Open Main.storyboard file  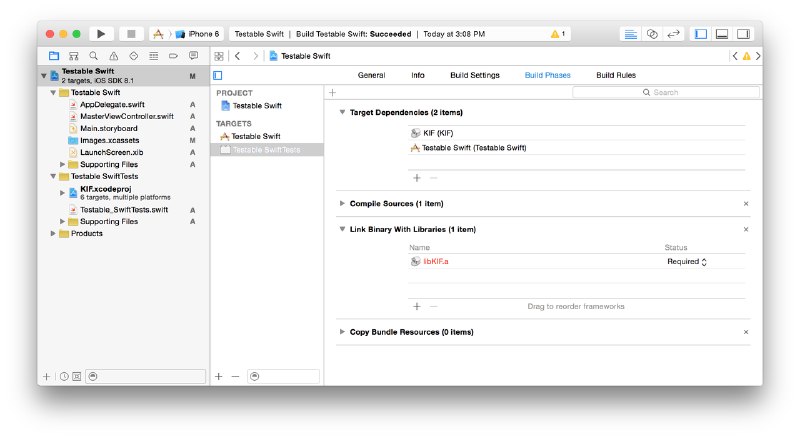tap(109, 128)
